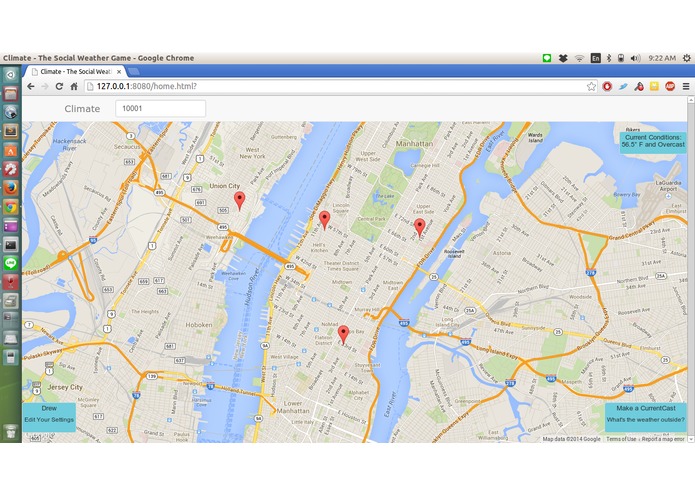Screen dimensions: 695x494
Task: Bookmark this page with the star icon
Action: point(591,86)
